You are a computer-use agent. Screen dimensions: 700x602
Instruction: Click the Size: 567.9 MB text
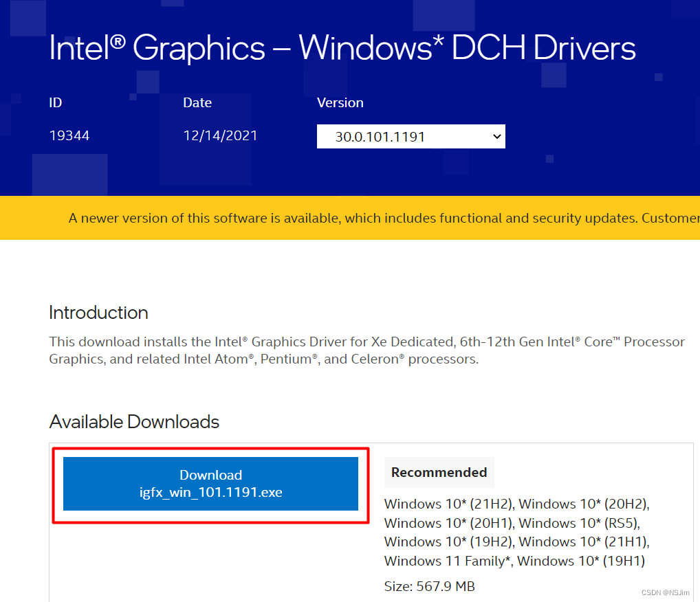pos(429,586)
